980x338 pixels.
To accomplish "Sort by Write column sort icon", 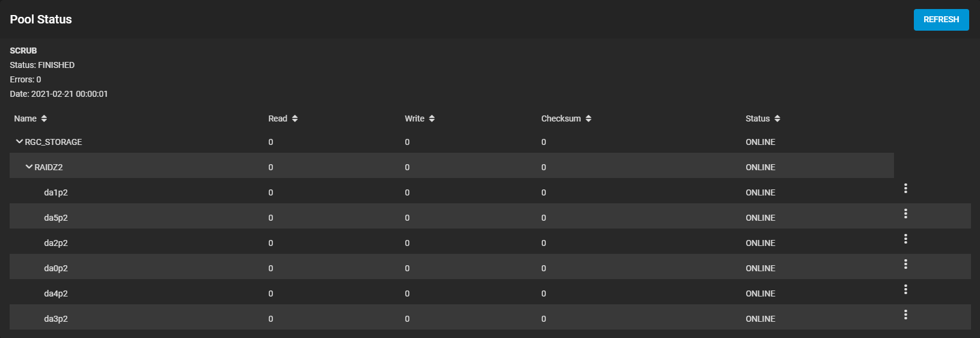I will tap(432, 118).
